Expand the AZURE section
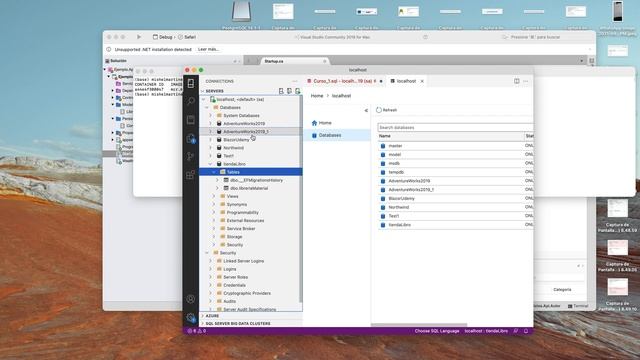The image size is (640, 360). pos(252,316)
